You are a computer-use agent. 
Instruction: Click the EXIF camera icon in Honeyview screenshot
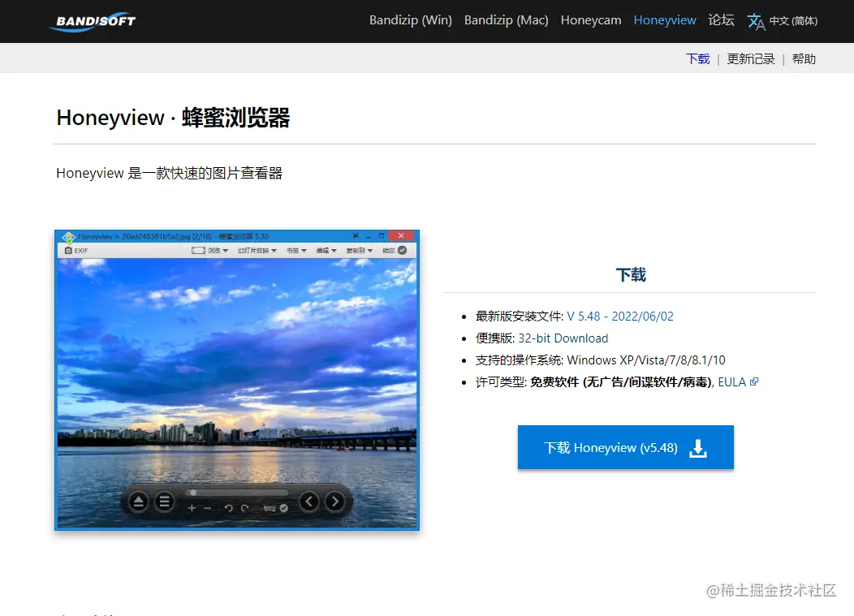pyautogui.click(x=68, y=251)
